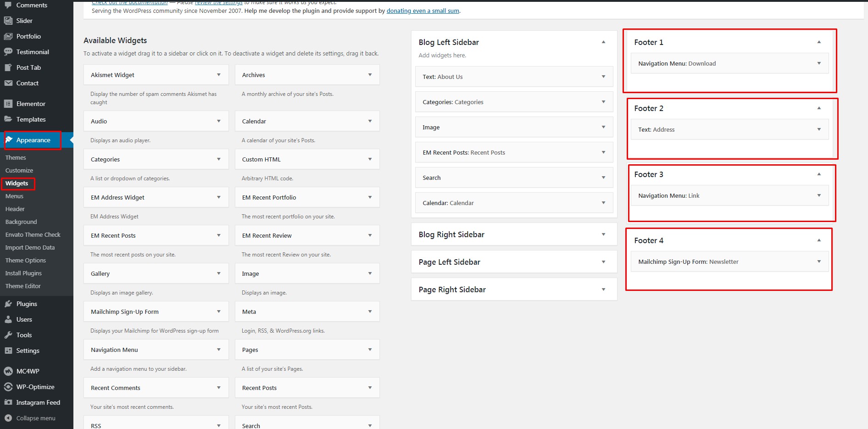The image size is (868, 429).
Task: Open the Navigation Menu: Link widget
Action: pos(730,195)
